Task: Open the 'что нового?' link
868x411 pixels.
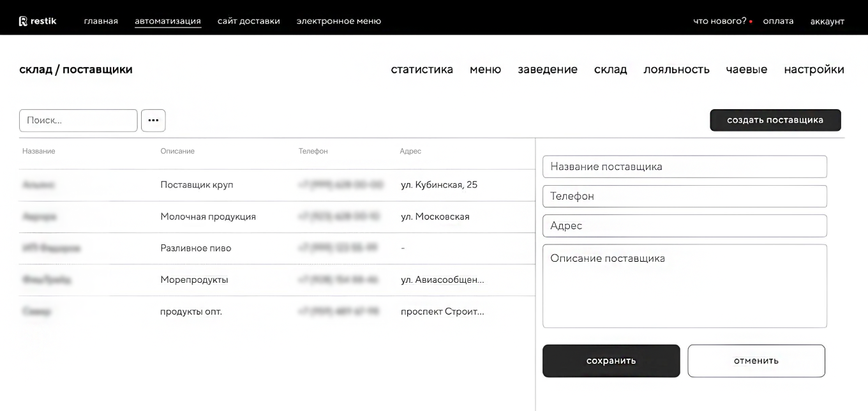Action: tap(720, 20)
